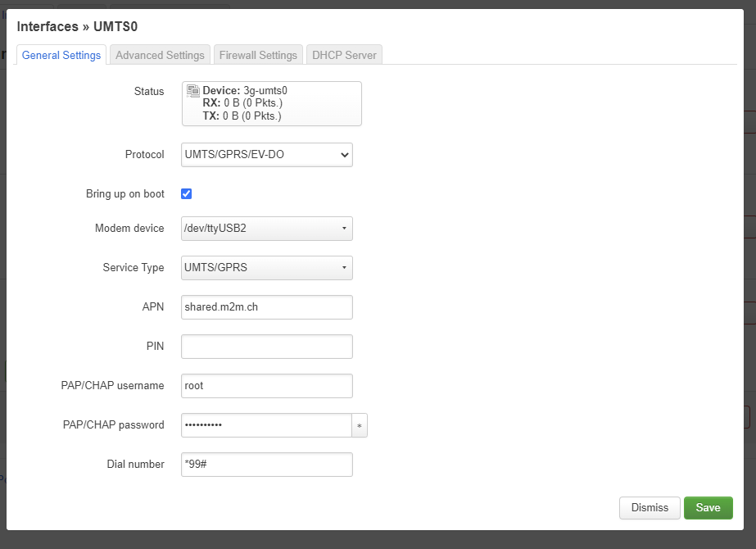Toggle the Bring up on boot checkbox
Screen dimensions: 756x549
(x=187, y=194)
